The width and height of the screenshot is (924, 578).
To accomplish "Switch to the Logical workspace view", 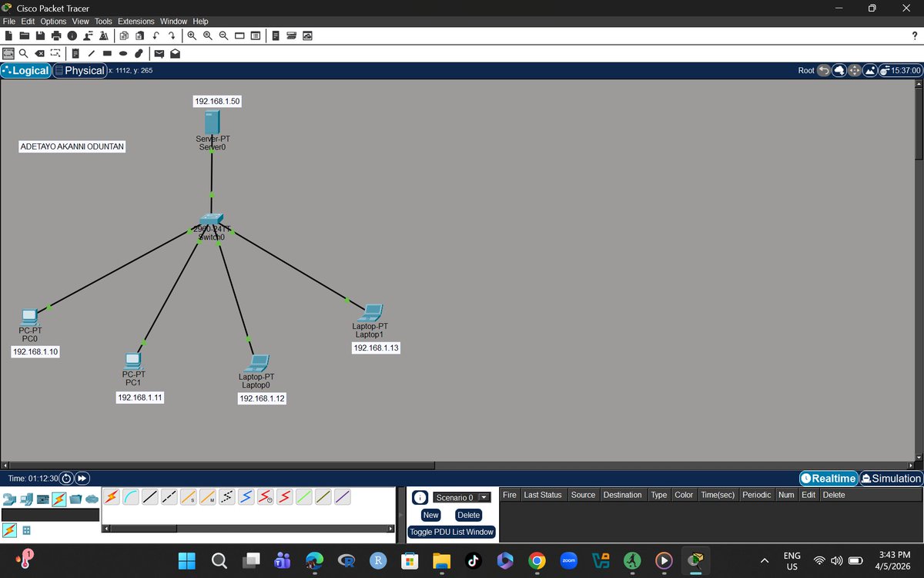I will click(26, 70).
